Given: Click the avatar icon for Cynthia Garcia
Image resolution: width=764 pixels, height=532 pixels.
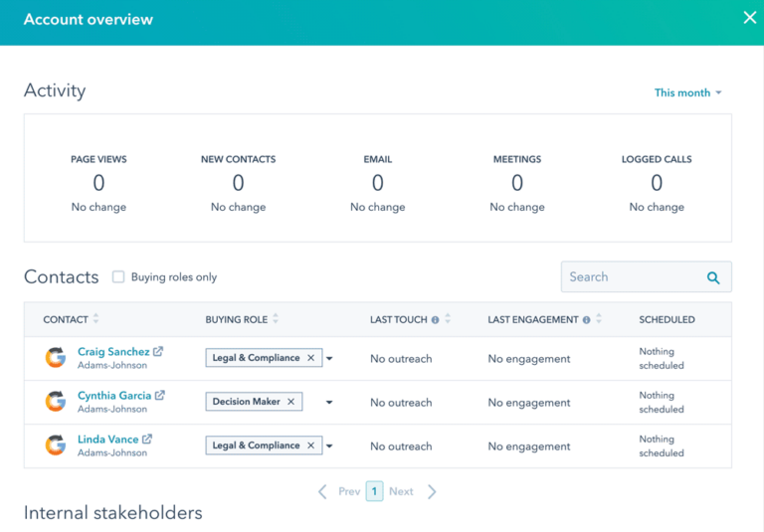Looking at the screenshot, I should click(x=56, y=402).
